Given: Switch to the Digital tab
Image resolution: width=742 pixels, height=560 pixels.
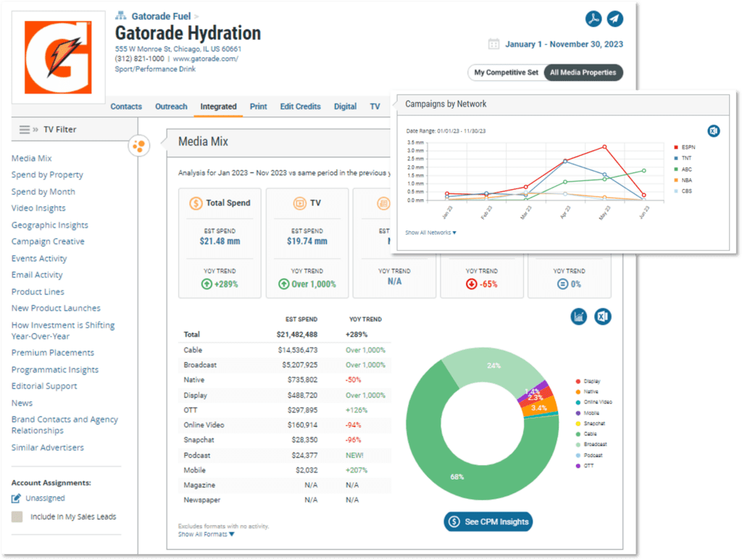Looking at the screenshot, I should coord(345,106).
